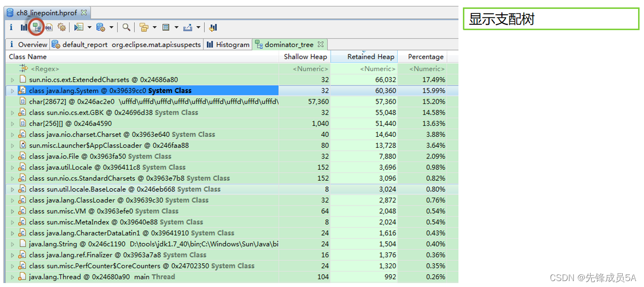Click array icon of char[256][] row
The height and width of the screenshot is (287, 644).
(22, 123)
